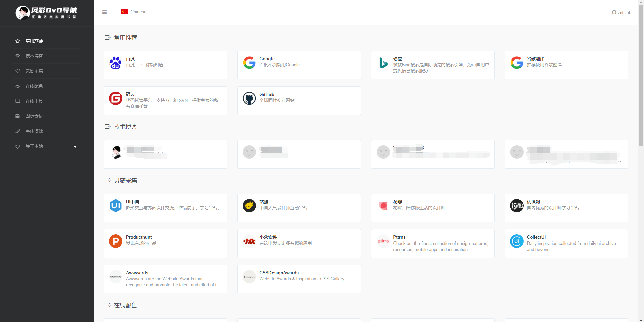Viewport: 644px width, 322px height.
Task: Select the 图标素材 sidebar icon
Action: (17, 116)
